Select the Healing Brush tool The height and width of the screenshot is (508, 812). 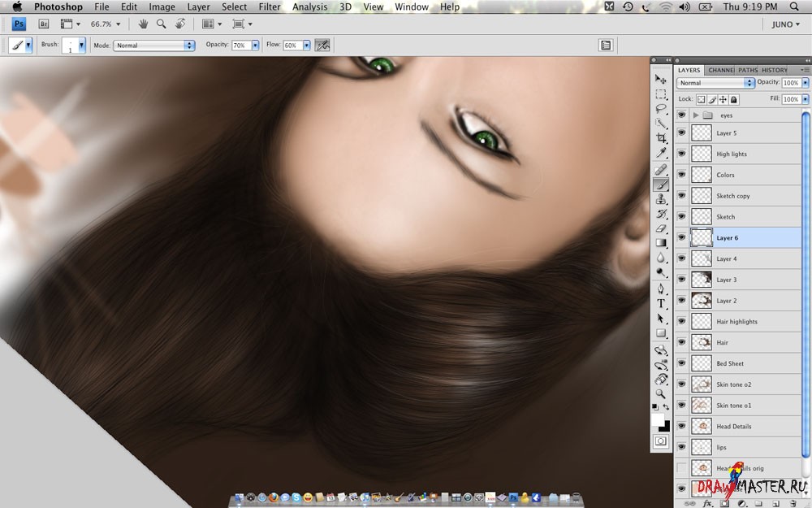[661, 170]
